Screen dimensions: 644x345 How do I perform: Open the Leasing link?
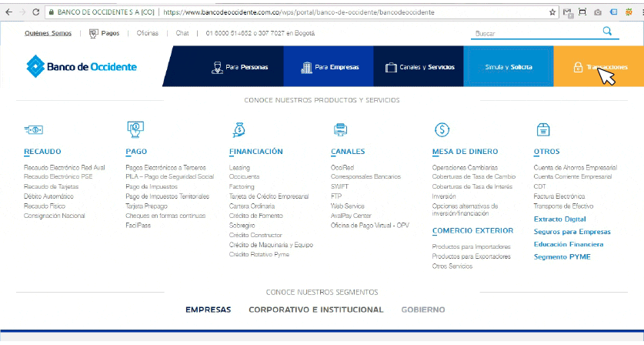(239, 167)
